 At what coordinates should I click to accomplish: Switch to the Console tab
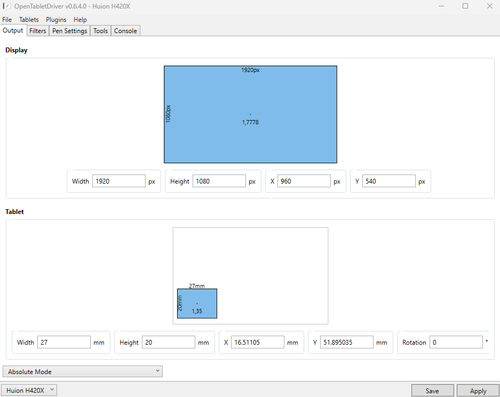coord(125,31)
